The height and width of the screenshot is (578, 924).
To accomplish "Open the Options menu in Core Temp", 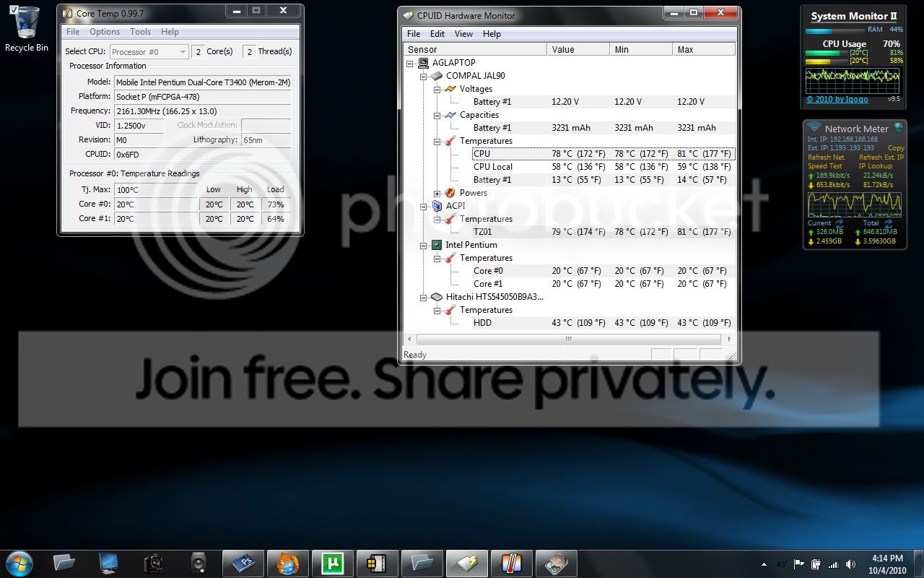I will [105, 32].
